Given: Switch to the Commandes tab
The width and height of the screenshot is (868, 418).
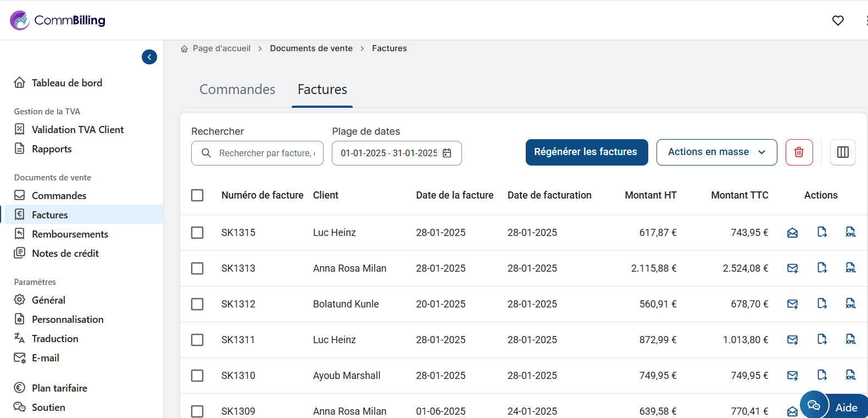Looking at the screenshot, I should 237,90.
